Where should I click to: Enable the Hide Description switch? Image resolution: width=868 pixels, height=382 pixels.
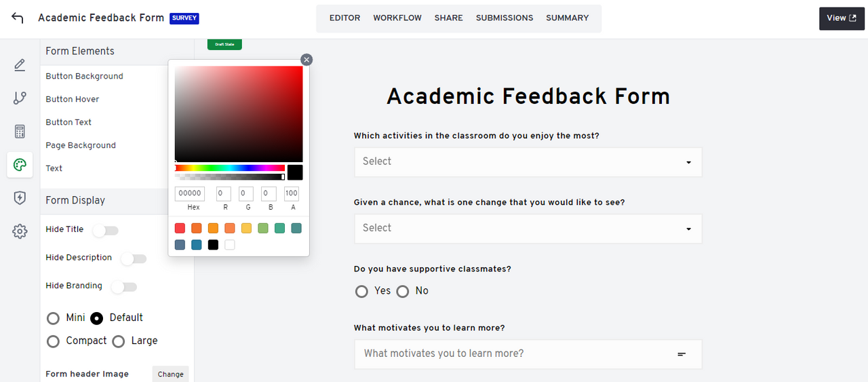coord(134,259)
